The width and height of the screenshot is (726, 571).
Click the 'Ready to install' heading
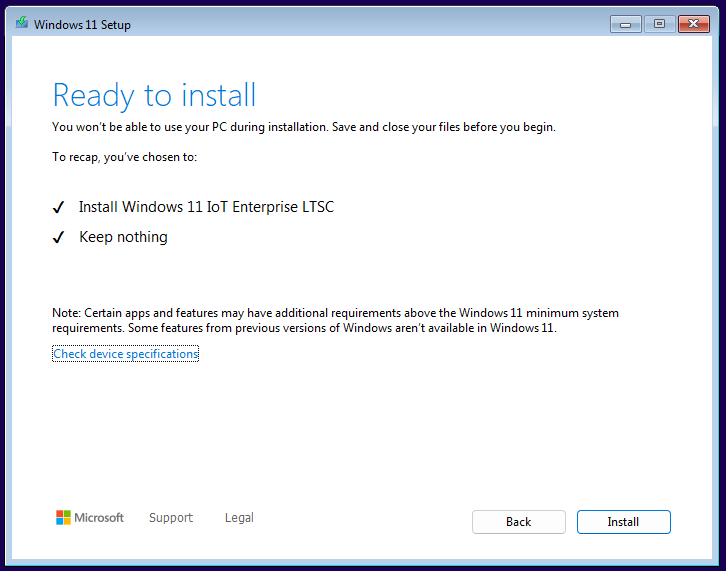pos(154,95)
